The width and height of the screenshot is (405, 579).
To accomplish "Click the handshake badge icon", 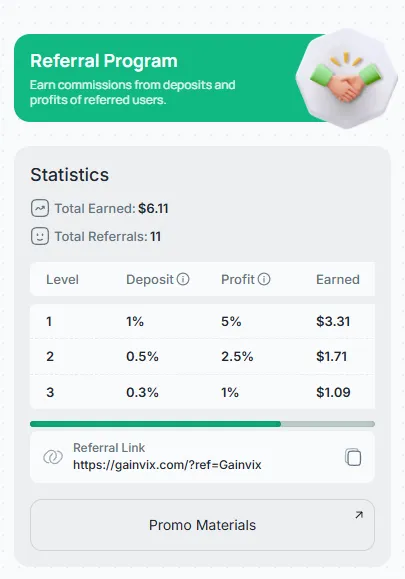I will (x=346, y=78).
